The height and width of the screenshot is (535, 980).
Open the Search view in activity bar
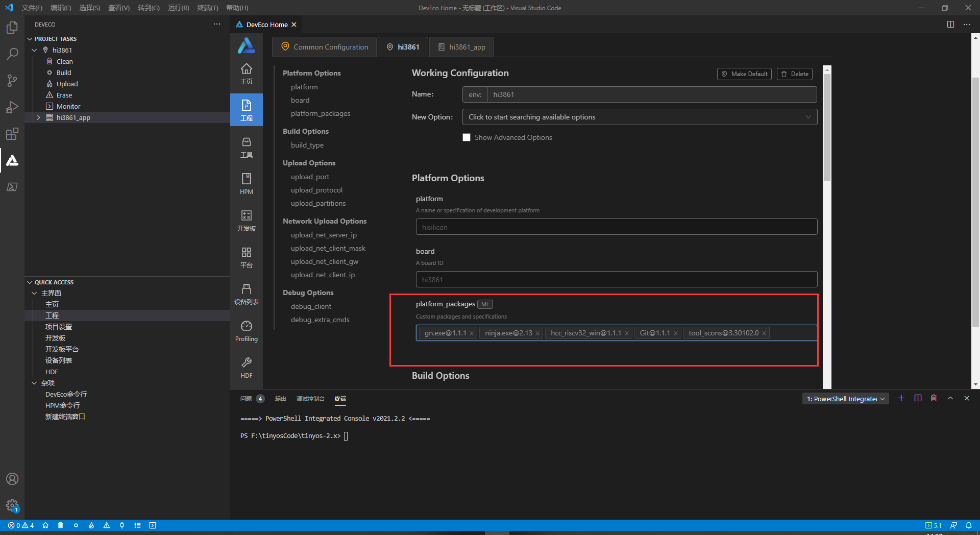12,54
